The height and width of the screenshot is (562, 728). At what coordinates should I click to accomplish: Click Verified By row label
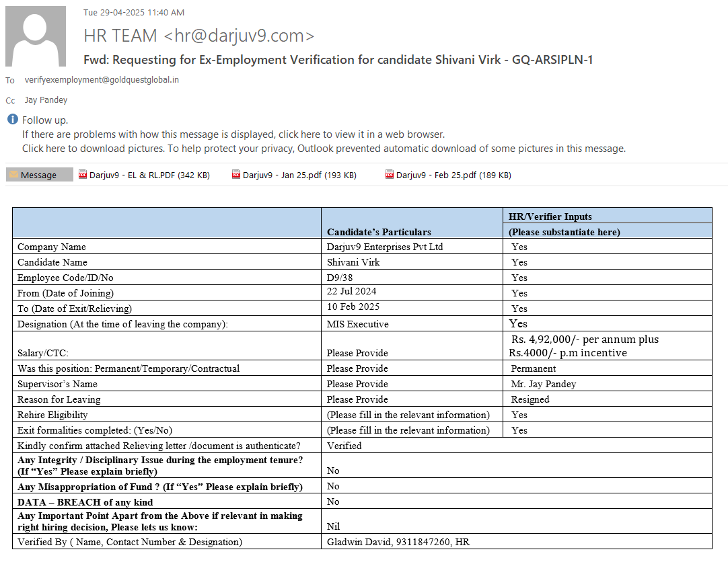pyautogui.click(x=130, y=542)
